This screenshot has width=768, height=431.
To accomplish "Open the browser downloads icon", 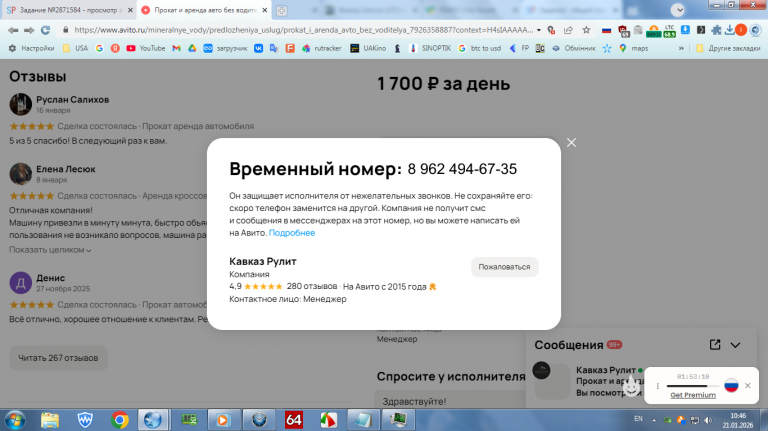I will pyautogui.click(x=729, y=30).
